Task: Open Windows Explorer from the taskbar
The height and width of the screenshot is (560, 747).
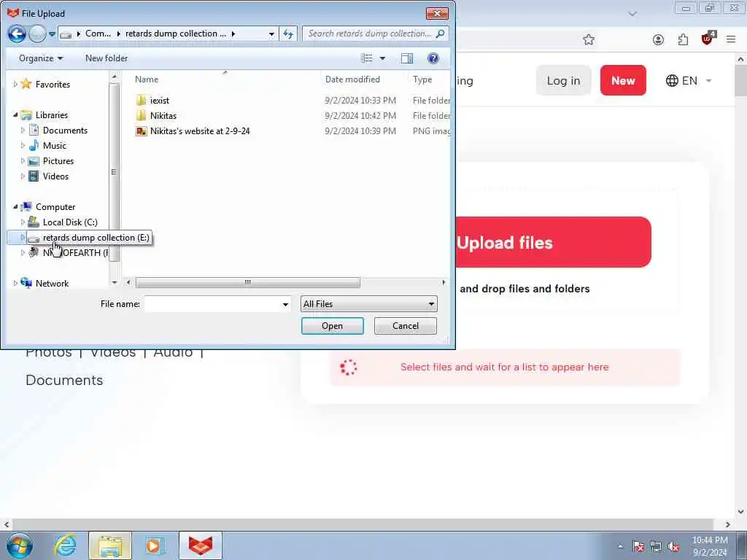Action: 109,545
